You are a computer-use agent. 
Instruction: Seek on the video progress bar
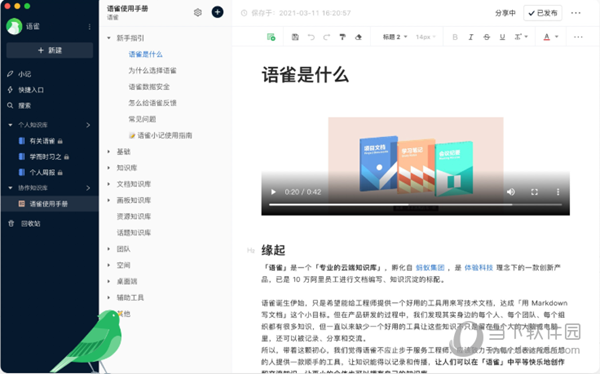[x=415, y=205]
